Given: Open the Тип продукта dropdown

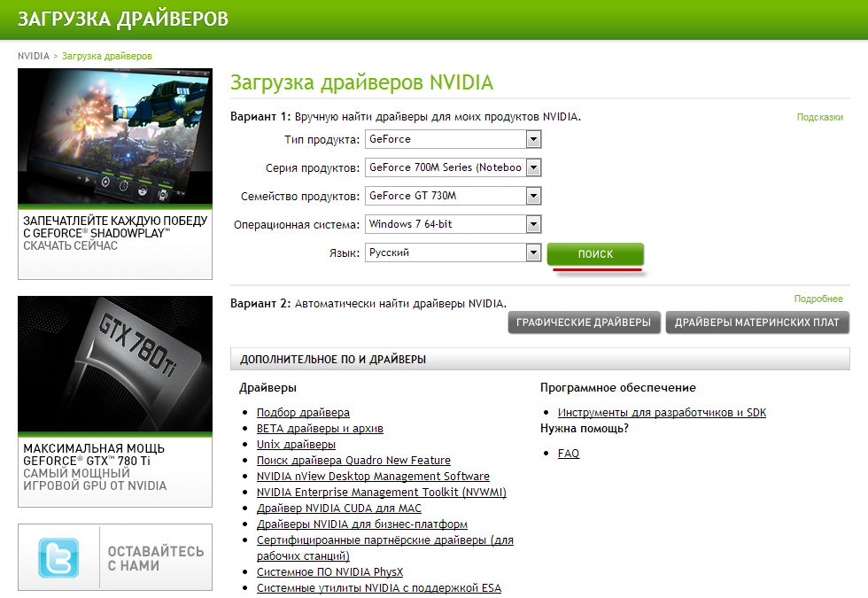Looking at the screenshot, I should [x=453, y=139].
